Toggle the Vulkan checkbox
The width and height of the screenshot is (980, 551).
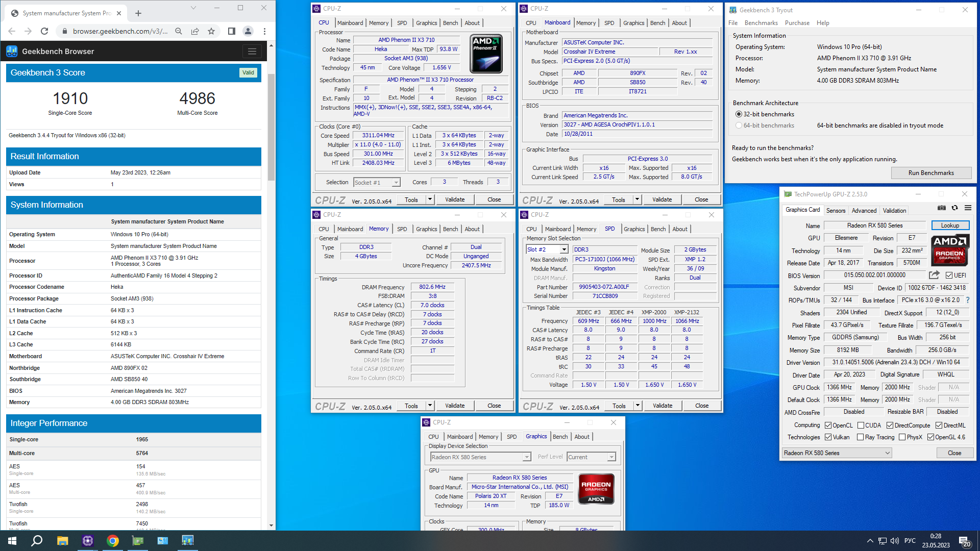coord(828,437)
